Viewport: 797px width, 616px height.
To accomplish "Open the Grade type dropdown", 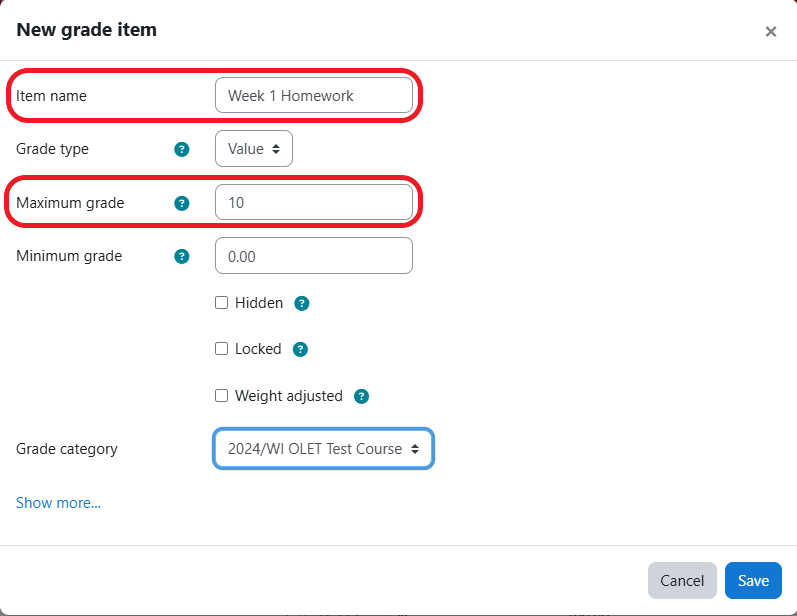I will click(254, 149).
